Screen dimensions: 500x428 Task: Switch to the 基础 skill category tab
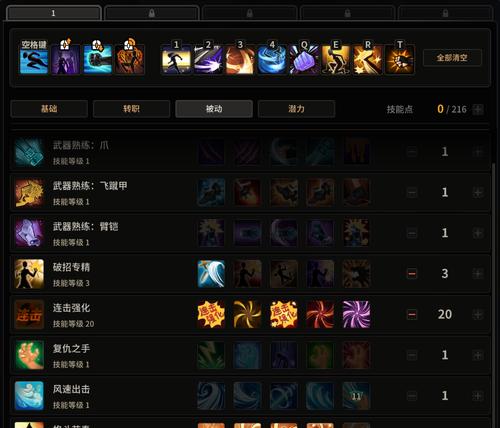49,109
